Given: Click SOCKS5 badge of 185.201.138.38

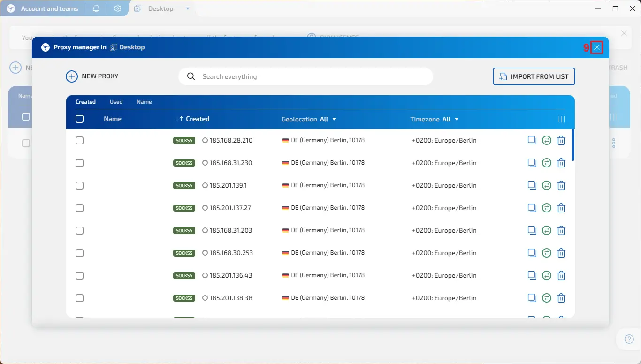Looking at the screenshot, I should [x=184, y=298].
